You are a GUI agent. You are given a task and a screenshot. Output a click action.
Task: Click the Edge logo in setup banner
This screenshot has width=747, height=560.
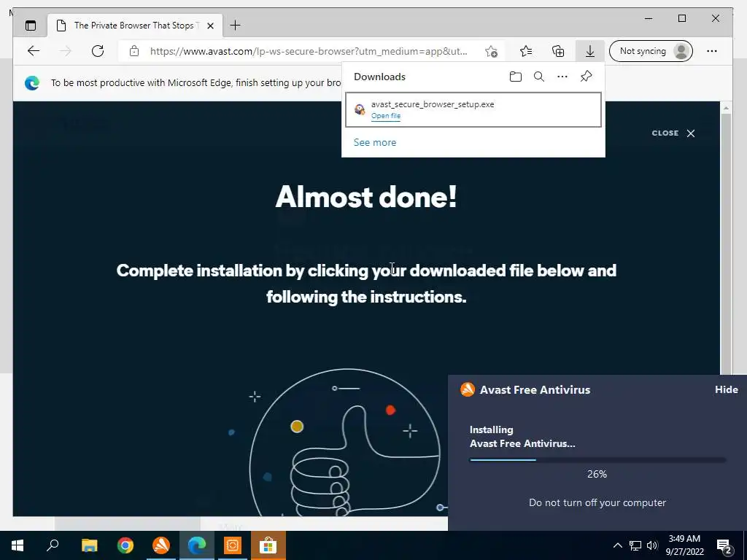coord(32,83)
